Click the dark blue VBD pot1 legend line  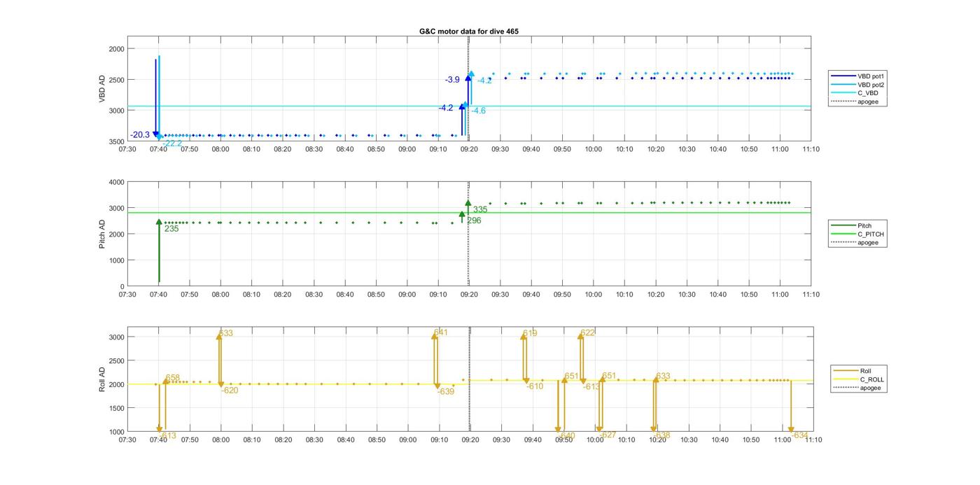(843, 76)
